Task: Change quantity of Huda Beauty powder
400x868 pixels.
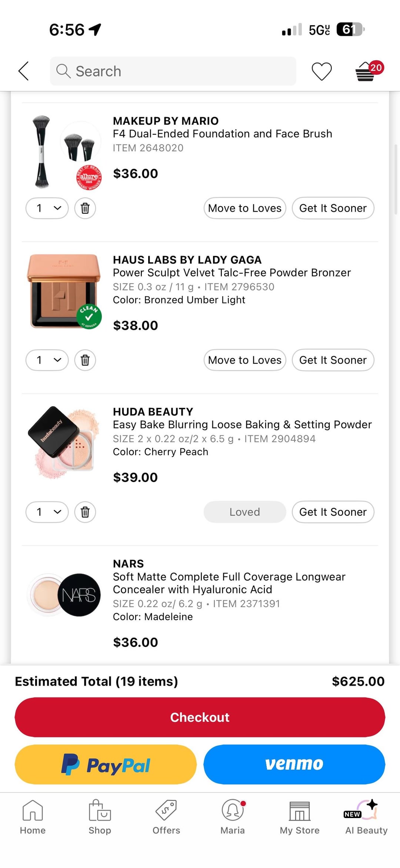Action: [47, 512]
